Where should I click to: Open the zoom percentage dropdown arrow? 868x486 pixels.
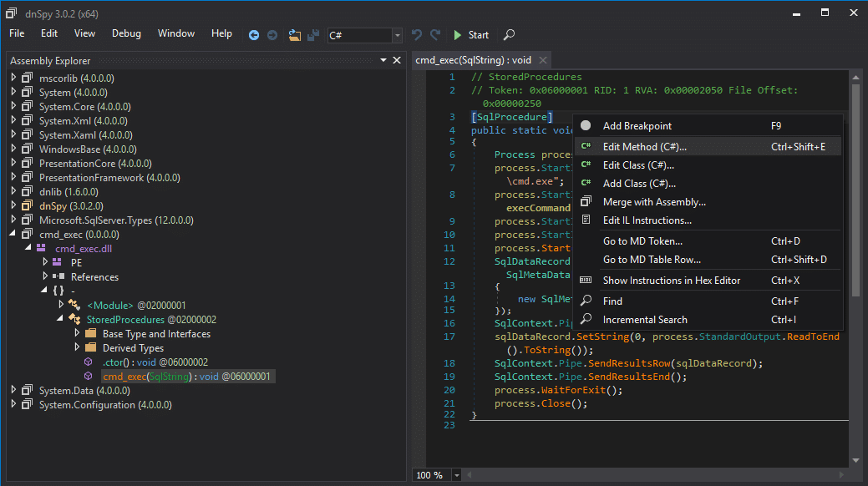[457, 475]
